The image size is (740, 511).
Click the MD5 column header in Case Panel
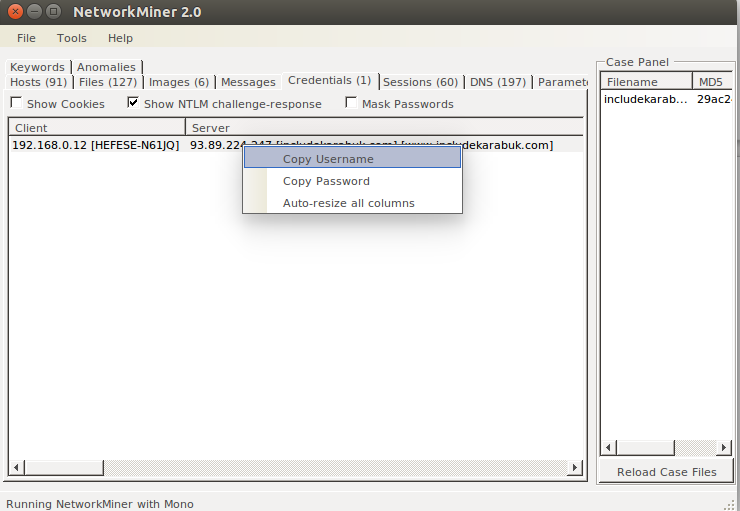coord(713,82)
